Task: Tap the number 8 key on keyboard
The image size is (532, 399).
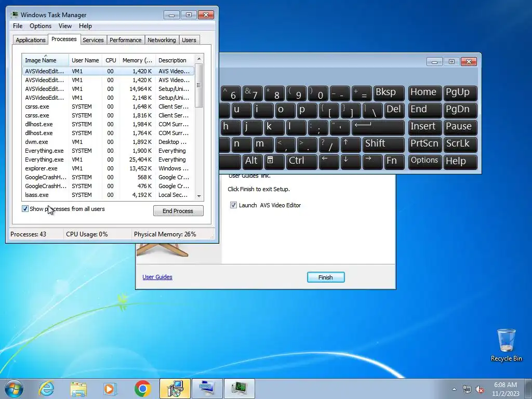Action: point(274,93)
